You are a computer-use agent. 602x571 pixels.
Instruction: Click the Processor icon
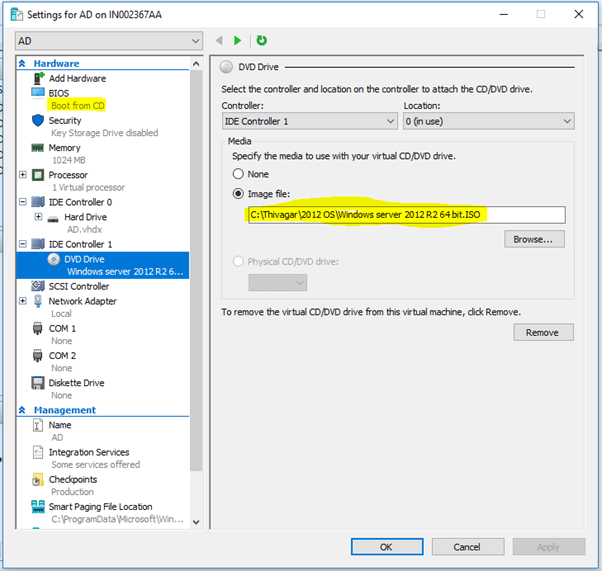[x=38, y=175]
